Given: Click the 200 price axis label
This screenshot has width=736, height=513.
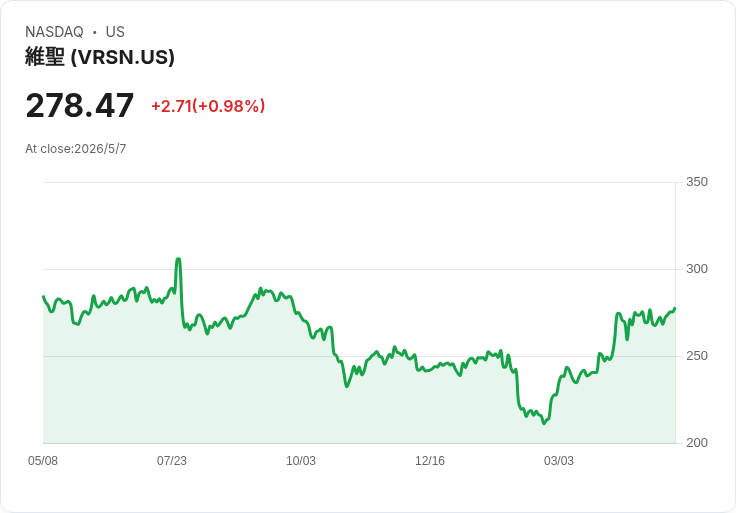Looking at the screenshot, I should point(697,443).
